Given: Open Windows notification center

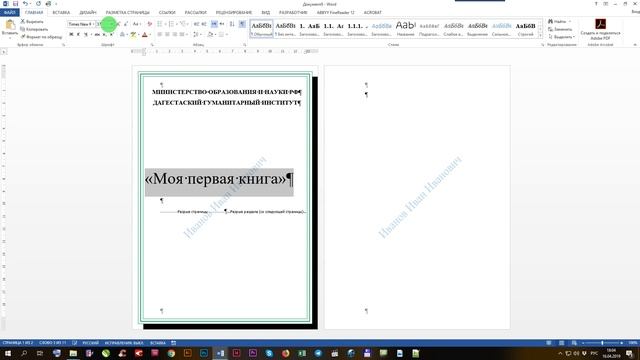Looking at the screenshot, I should [630, 353].
